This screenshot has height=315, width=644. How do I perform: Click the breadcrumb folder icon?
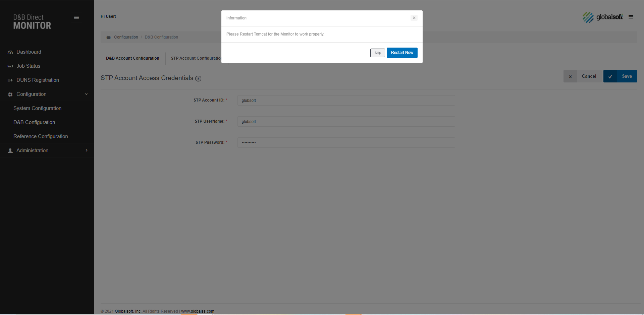coord(108,37)
